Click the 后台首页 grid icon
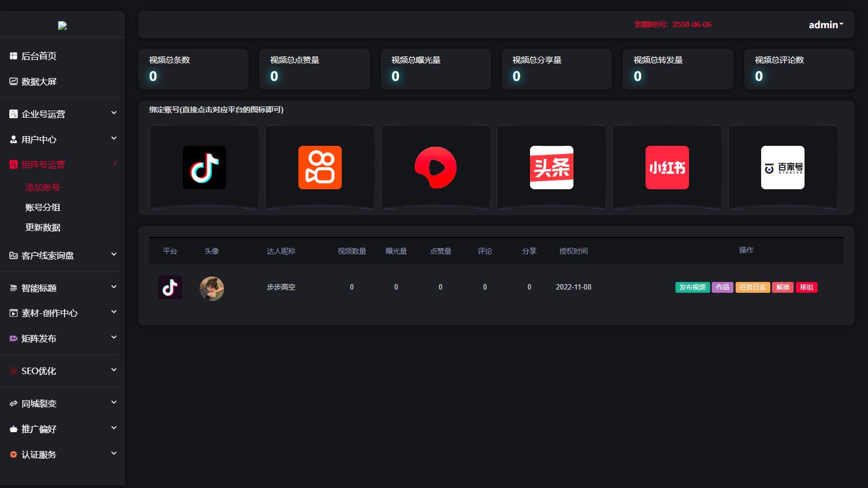The image size is (868, 488). (x=14, y=56)
